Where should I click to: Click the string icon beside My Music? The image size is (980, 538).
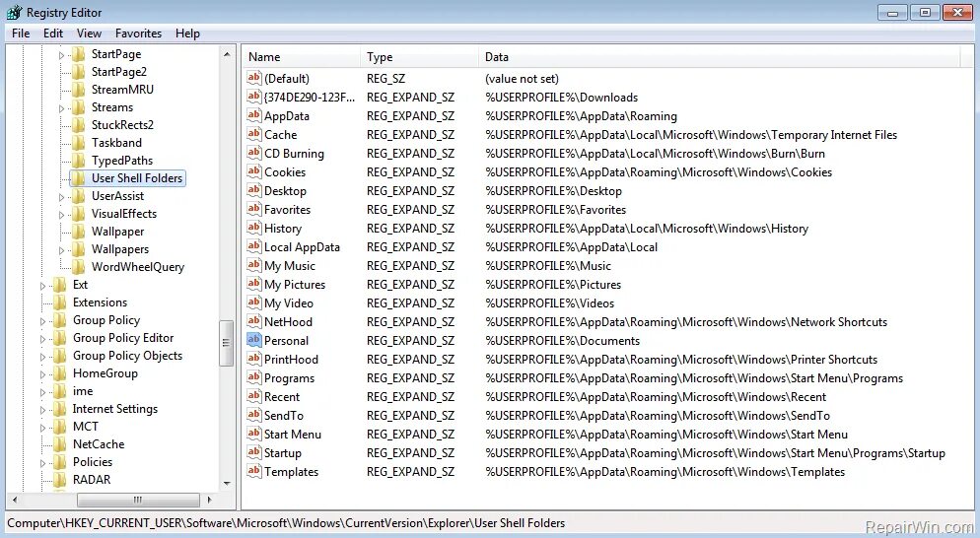point(253,265)
